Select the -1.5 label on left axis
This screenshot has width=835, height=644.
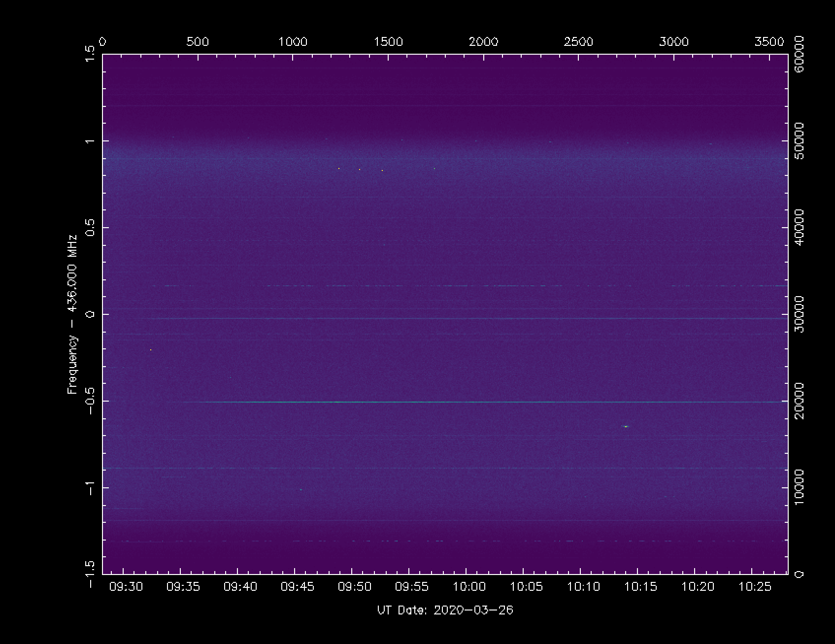click(x=90, y=574)
